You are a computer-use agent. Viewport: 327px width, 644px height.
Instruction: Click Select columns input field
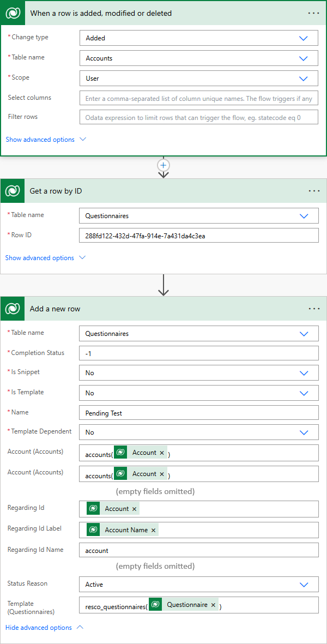(199, 98)
